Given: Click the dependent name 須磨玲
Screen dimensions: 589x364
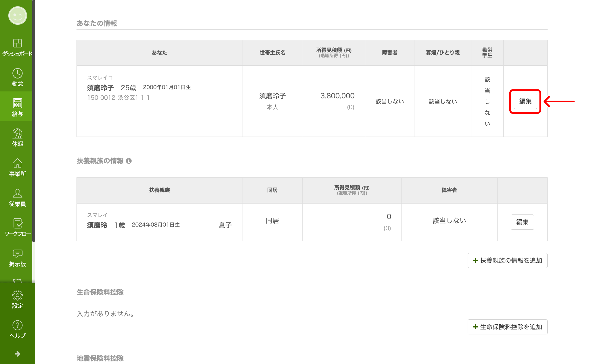Looking at the screenshot, I should [97, 225].
